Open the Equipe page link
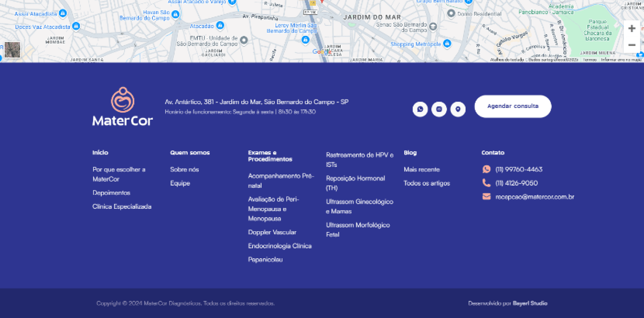This screenshot has height=318, width=644. click(180, 183)
